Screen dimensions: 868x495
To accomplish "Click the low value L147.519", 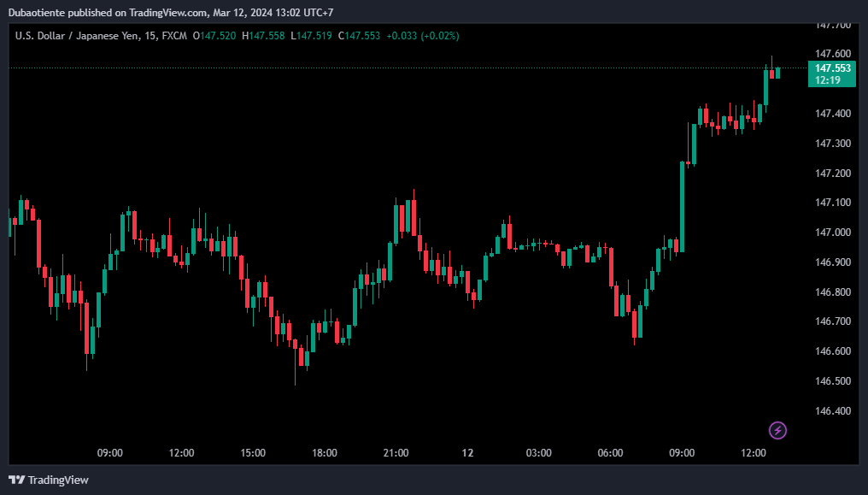I will [x=312, y=36].
